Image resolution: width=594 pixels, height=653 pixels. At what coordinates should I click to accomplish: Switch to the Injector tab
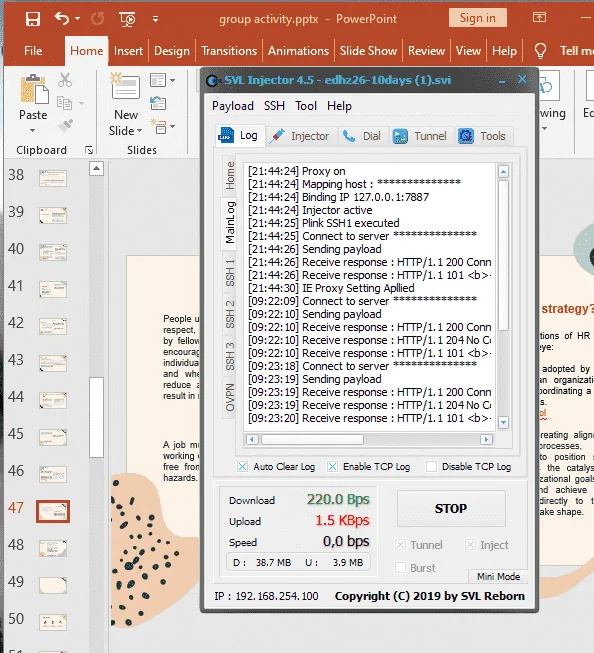(299, 136)
